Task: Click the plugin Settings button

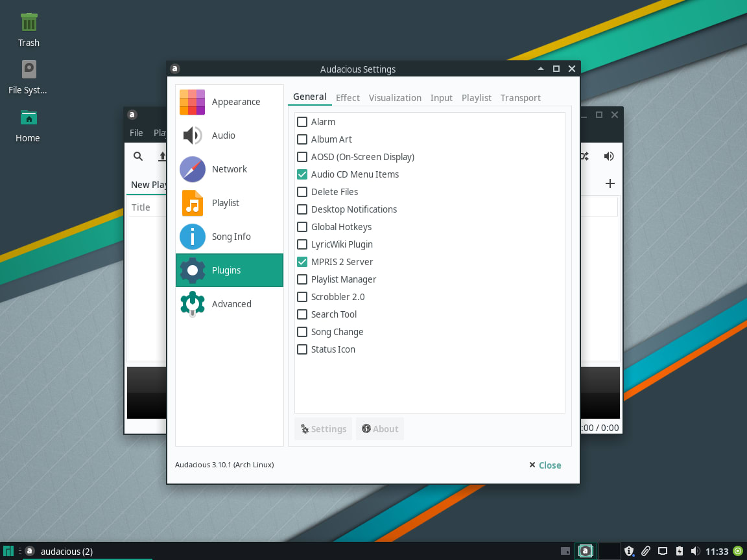Action: pyautogui.click(x=324, y=429)
